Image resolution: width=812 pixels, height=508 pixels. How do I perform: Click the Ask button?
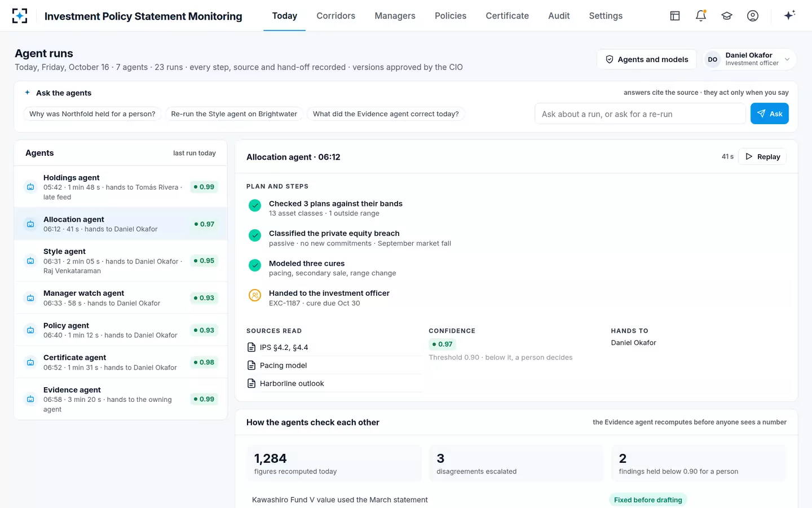769,113
